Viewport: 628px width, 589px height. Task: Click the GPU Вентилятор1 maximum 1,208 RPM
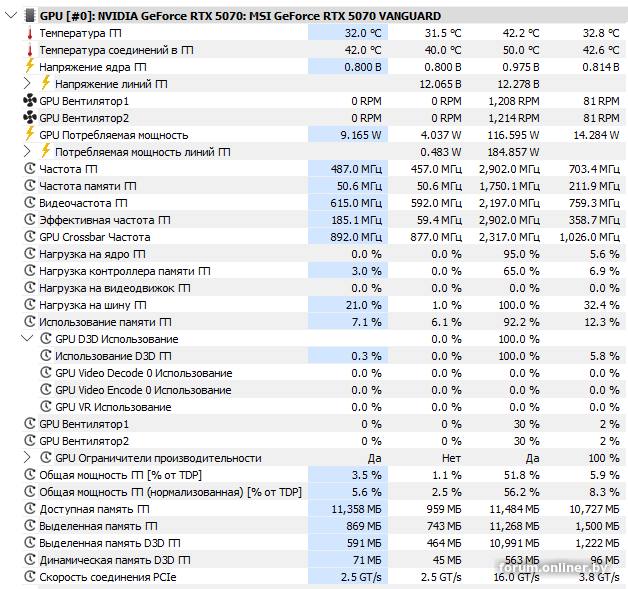point(513,101)
